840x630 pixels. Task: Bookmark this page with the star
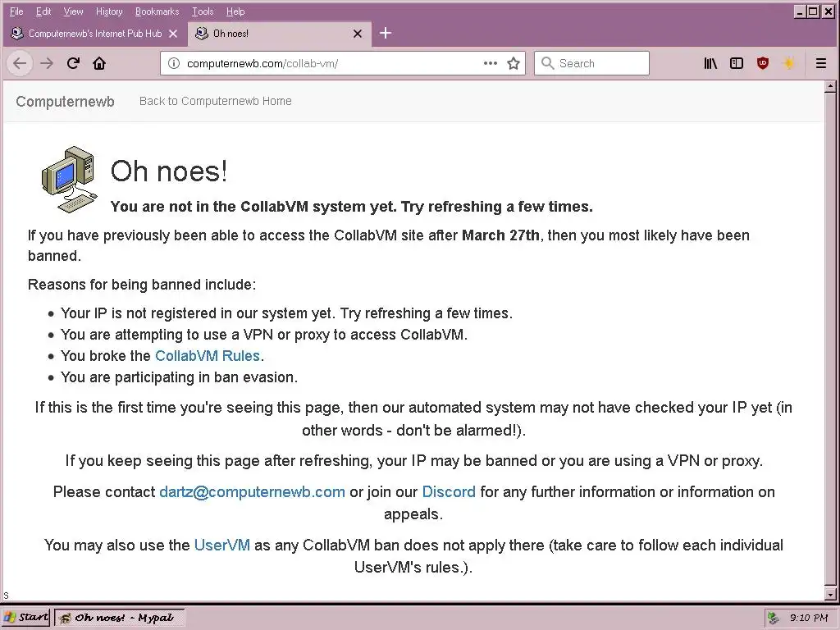tap(514, 63)
